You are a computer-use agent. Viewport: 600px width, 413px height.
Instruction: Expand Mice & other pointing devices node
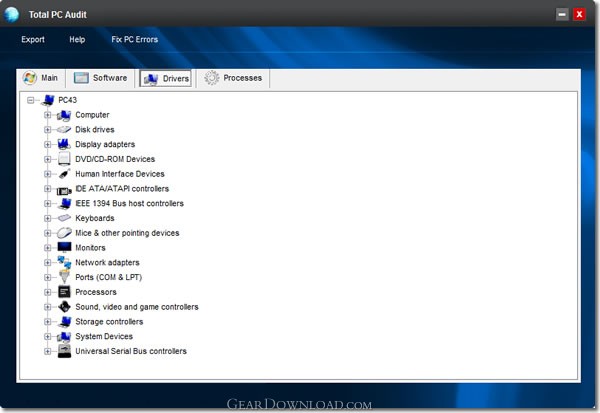pyautogui.click(x=47, y=233)
